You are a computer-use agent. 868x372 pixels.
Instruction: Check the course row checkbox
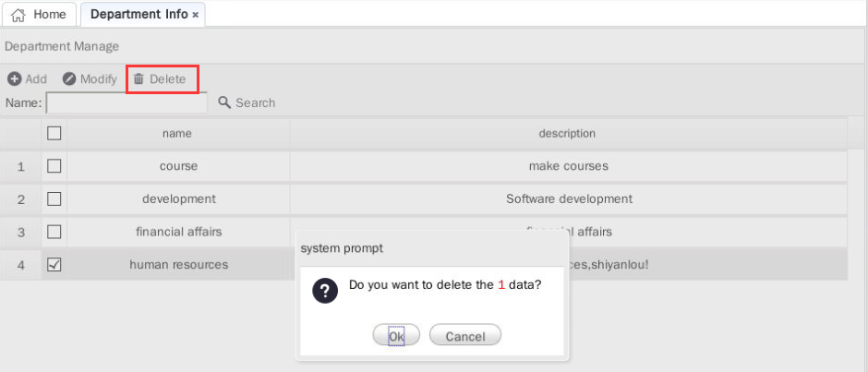coord(54,166)
